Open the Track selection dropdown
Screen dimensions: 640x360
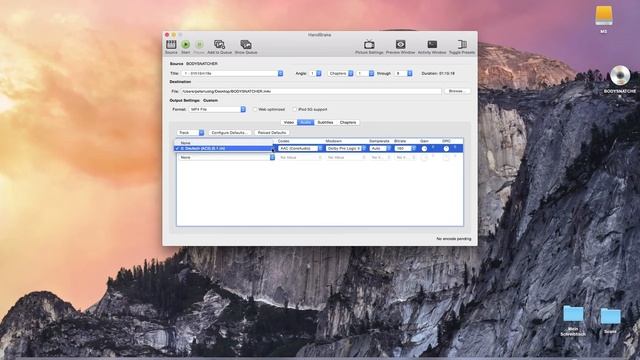click(190, 133)
